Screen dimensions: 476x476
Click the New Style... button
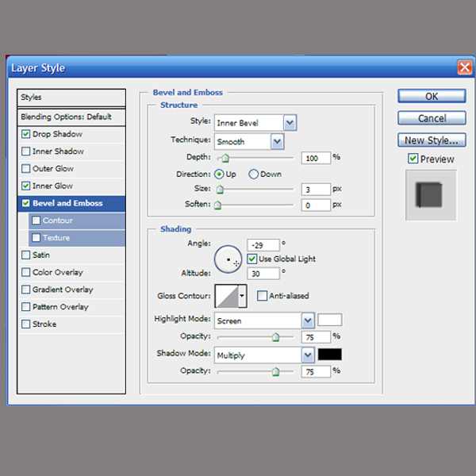point(431,140)
